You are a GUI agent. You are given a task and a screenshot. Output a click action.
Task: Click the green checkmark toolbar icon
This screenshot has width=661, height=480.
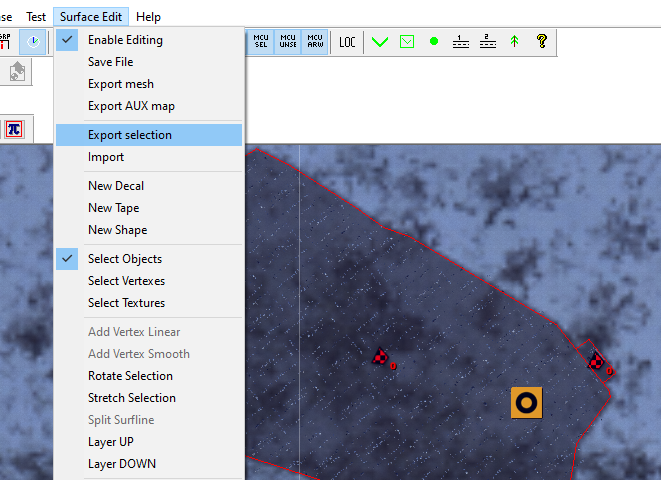380,42
